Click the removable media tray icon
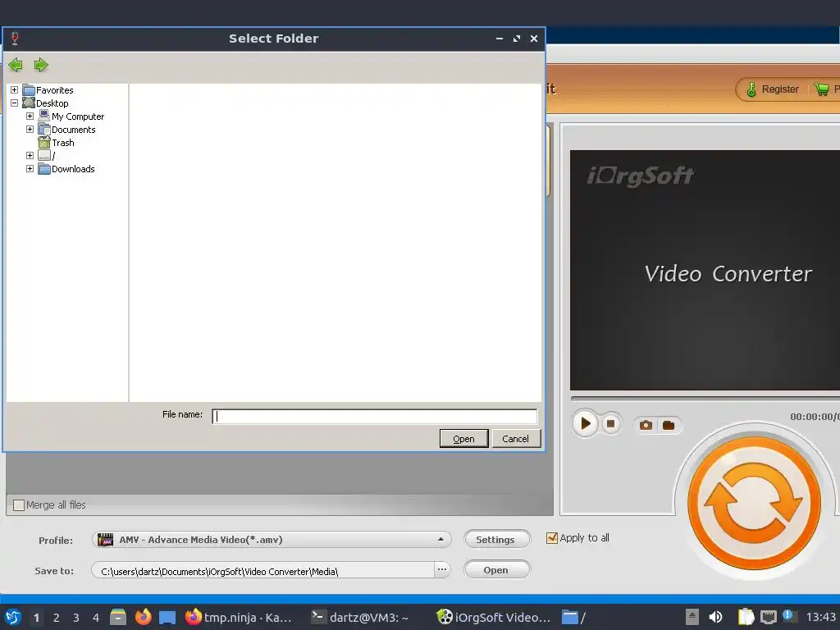 (692, 617)
